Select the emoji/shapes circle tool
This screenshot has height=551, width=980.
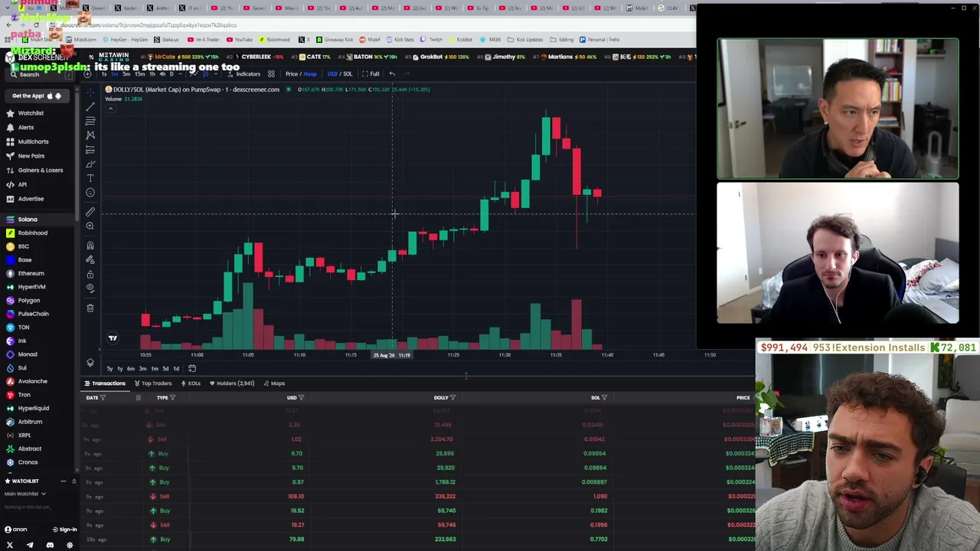point(90,193)
